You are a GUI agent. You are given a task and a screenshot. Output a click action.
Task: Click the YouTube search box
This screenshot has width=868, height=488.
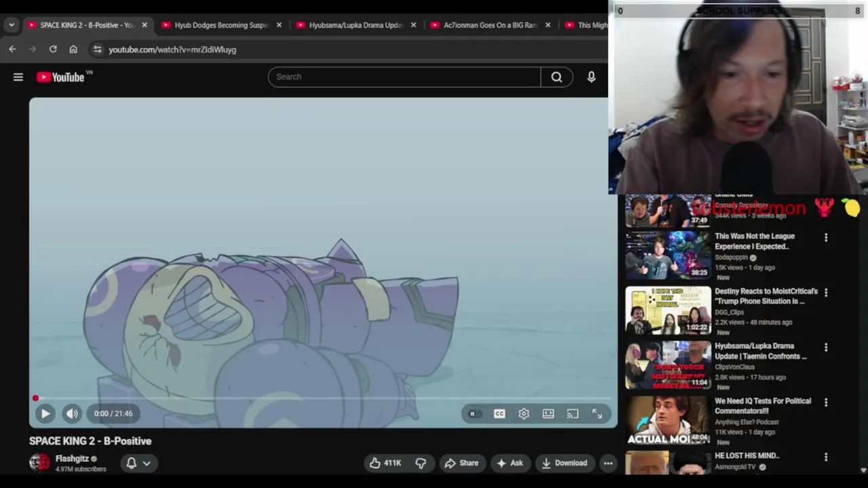[x=404, y=77]
